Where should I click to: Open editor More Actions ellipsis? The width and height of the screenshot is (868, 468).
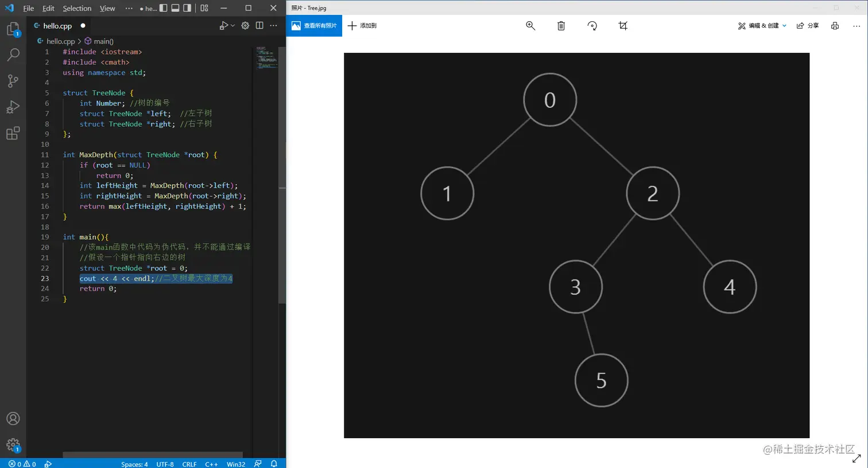coord(274,25)
